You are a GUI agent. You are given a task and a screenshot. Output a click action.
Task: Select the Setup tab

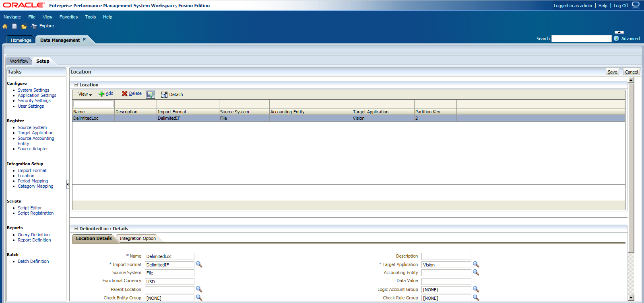pos(43,61)
